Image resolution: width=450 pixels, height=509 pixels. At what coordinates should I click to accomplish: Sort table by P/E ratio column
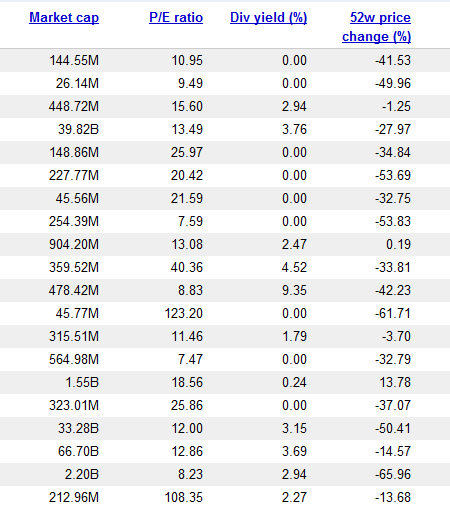point(176,17)
